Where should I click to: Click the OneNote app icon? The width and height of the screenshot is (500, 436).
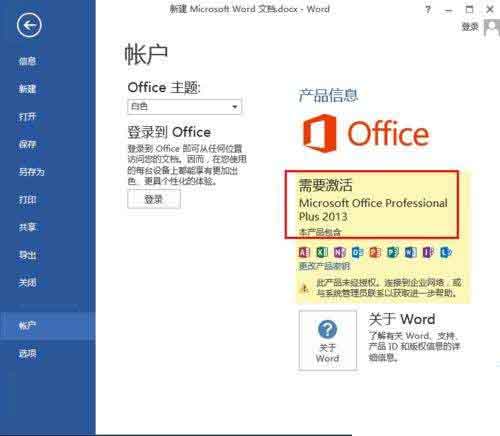point(340,252)
